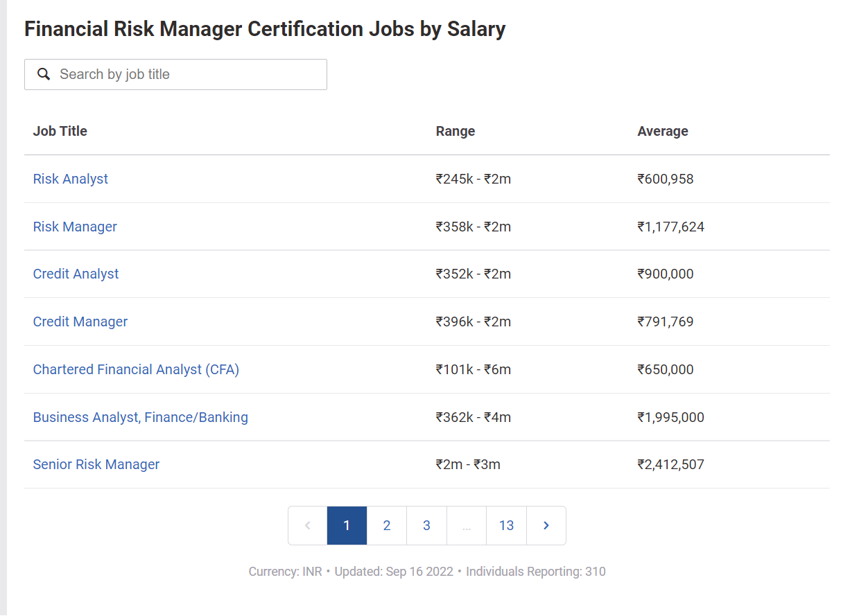Open the Risk Analyst job link
Screen dimensions: 841x616
point(71,179)
